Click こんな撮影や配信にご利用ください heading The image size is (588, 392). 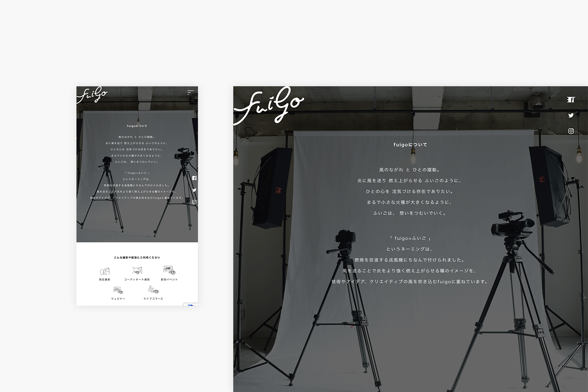(137, 258)
